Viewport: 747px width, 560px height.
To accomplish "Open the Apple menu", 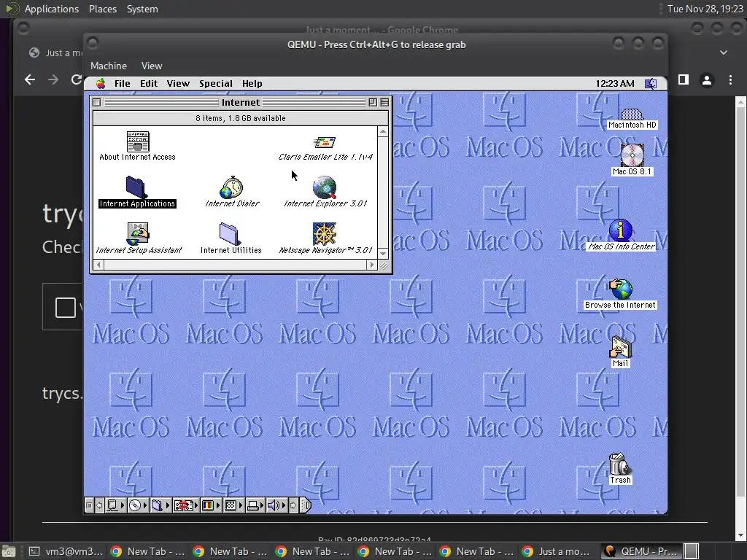I will tap(101, 84).
